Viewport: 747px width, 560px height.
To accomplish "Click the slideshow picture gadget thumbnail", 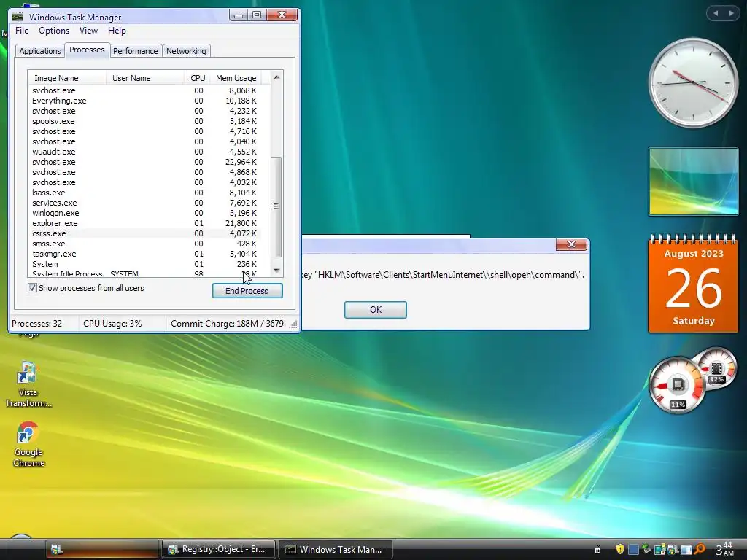I will coord(693,182).
